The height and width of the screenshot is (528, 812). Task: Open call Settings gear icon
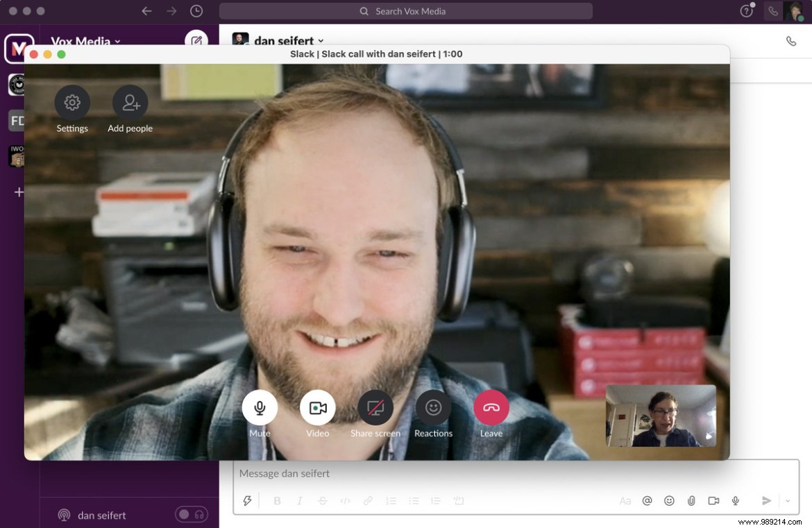click(72, 102)
